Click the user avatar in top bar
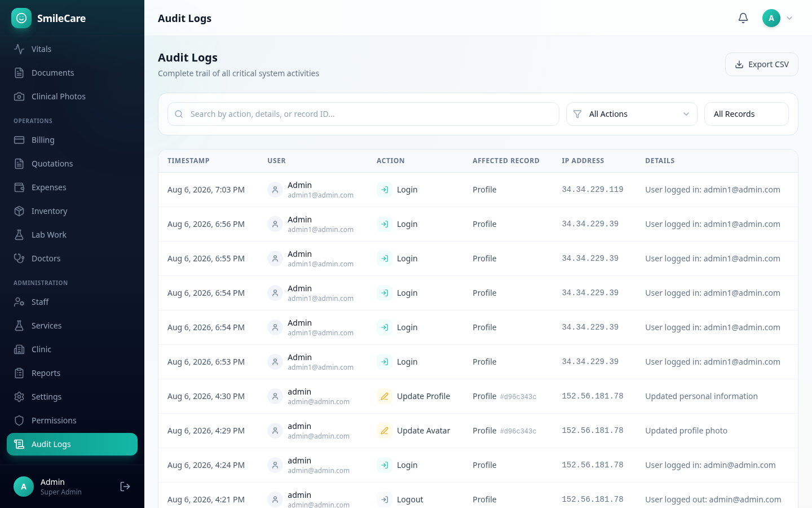This screenshot has width=812, height=508. 771,18
